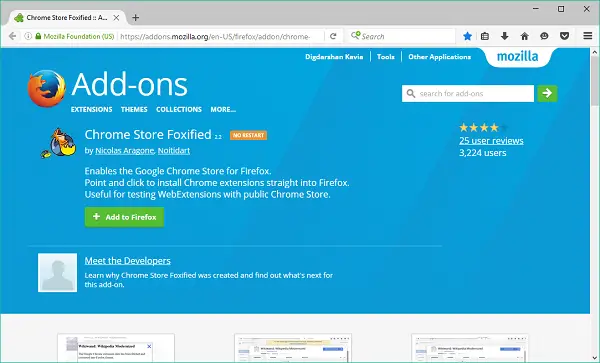Image resolution: width=600 pixels, height=363 pixels.
Task: Open the middle add-on screenshot thumbnail
Action: [293, 348]
